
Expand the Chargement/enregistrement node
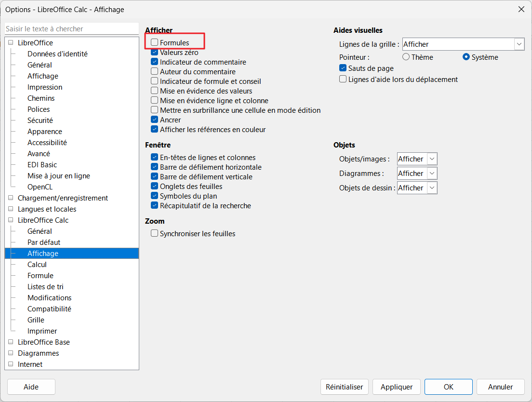click(x=11, y=198)
